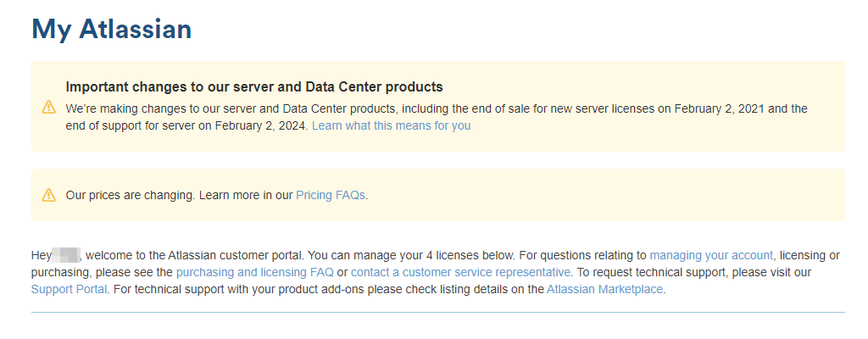
Task: Click the horizontal divider below welcome text
Action: 437,312
